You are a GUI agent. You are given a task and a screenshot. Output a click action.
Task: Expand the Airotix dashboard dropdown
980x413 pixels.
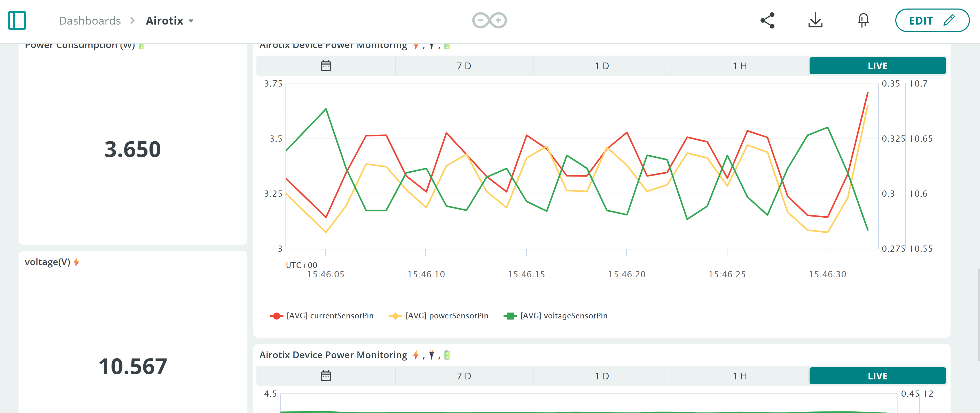(191, 21)
